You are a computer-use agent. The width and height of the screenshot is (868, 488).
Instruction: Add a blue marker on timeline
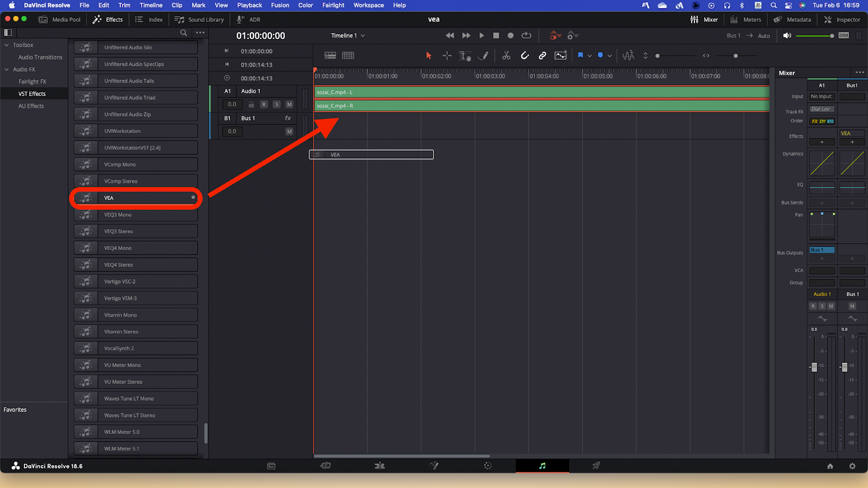point(600,55)
